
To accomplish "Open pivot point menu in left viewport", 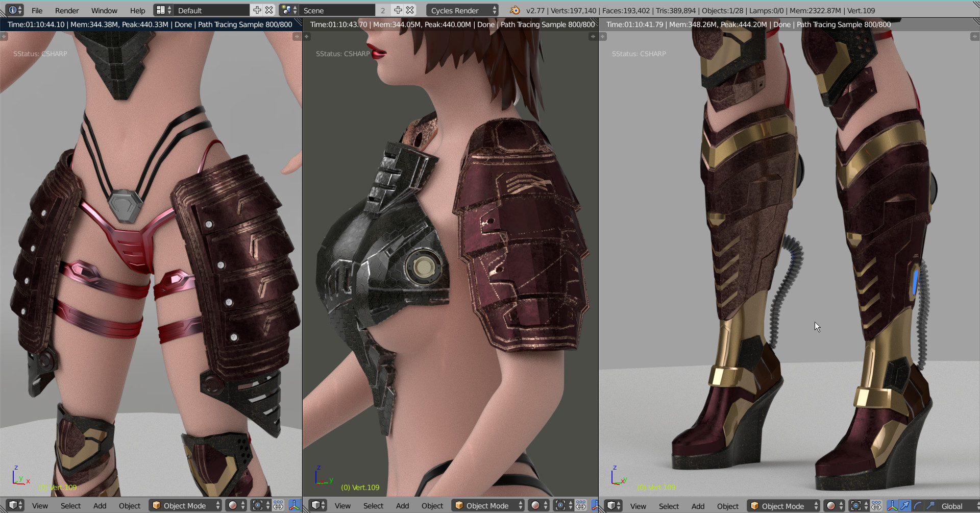I will 261,505.
